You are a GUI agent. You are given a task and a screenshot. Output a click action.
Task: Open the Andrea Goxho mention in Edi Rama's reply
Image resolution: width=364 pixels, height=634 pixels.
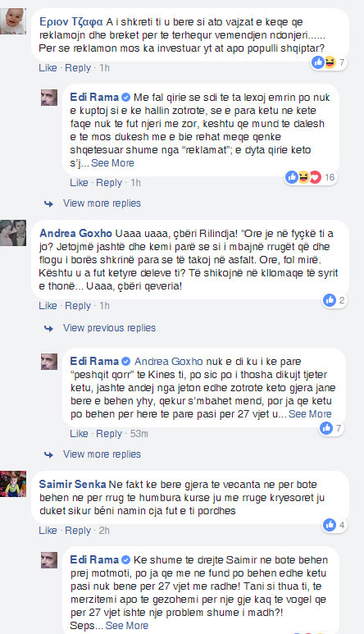pos(168,361)
